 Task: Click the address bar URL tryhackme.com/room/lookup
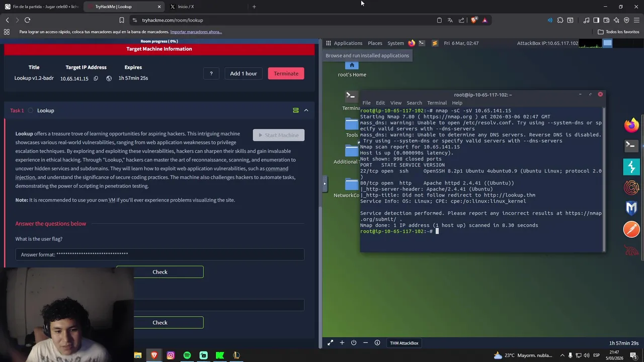(173, 20)
